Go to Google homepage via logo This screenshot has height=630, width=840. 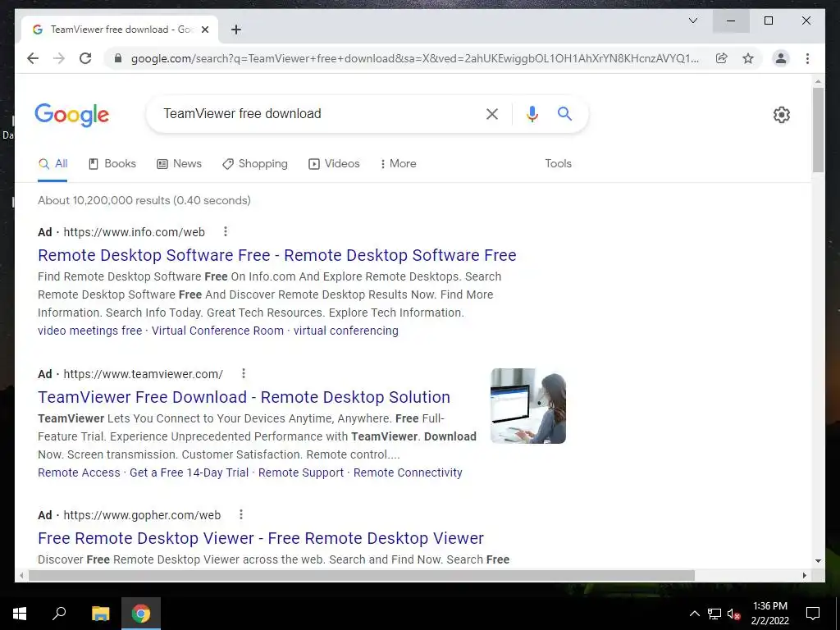(72, 115)
